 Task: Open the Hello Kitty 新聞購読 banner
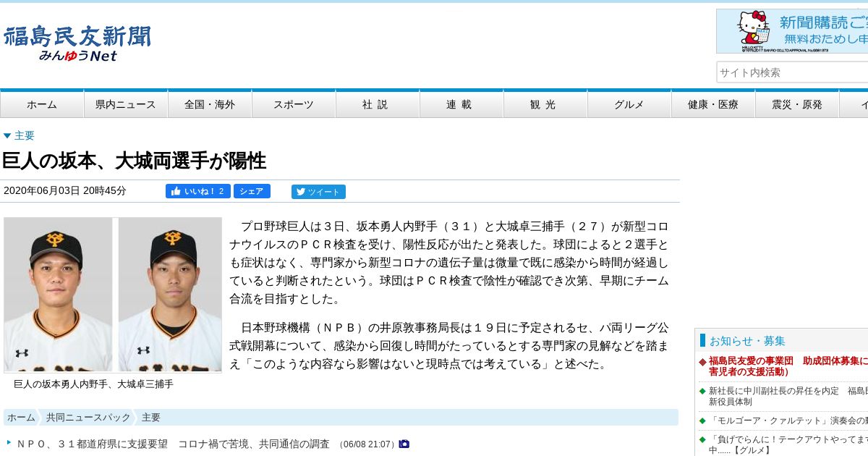coord(792,31)
